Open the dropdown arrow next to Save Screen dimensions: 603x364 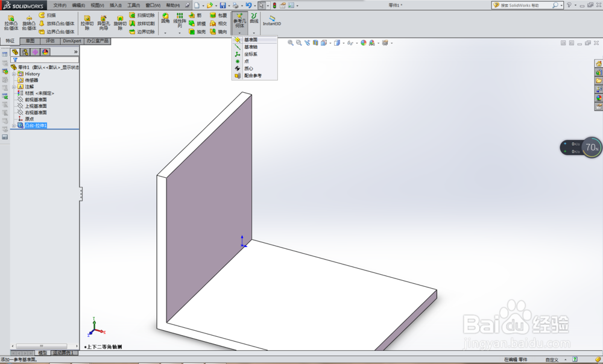pos(229,6)
